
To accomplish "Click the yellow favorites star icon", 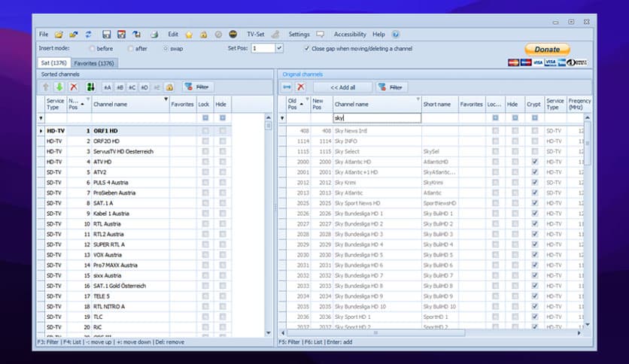I will pyautogui.click(x=189, y=35).
